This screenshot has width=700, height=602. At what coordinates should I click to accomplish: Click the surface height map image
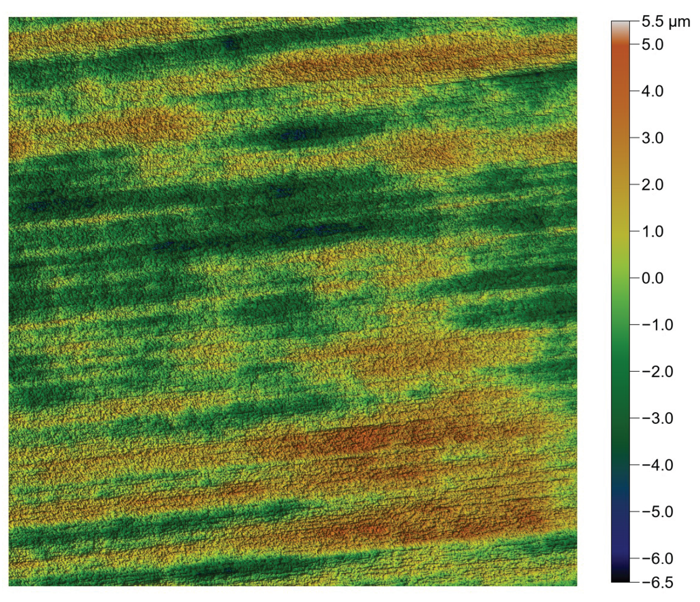293,302
